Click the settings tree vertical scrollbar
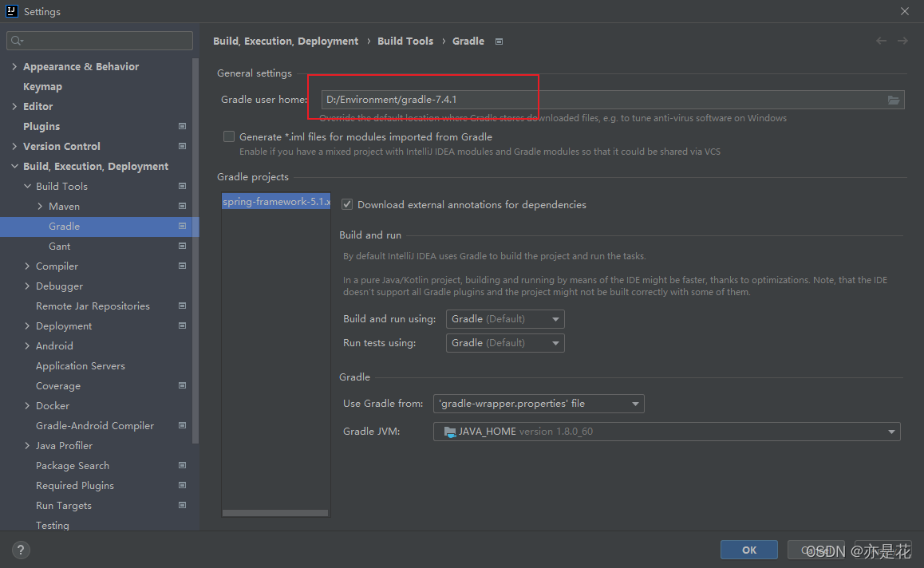Viewport: 924px width, 568px height. 195,250
